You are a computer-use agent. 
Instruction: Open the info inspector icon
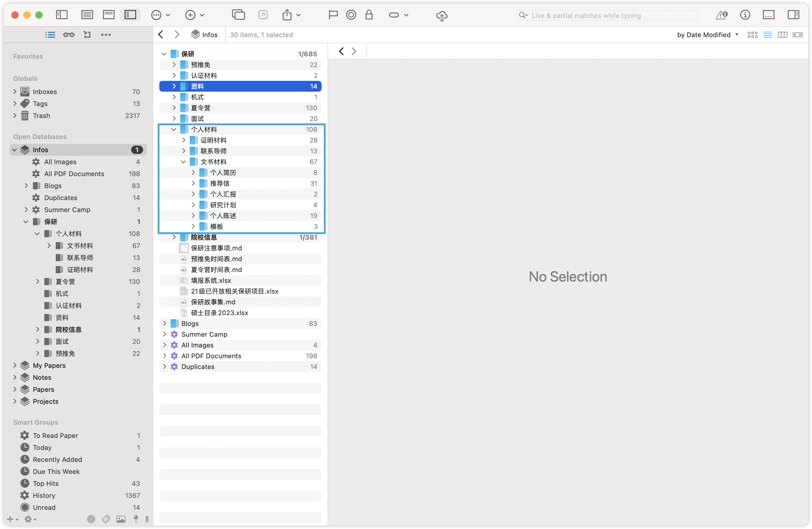(x=745, y=15)
